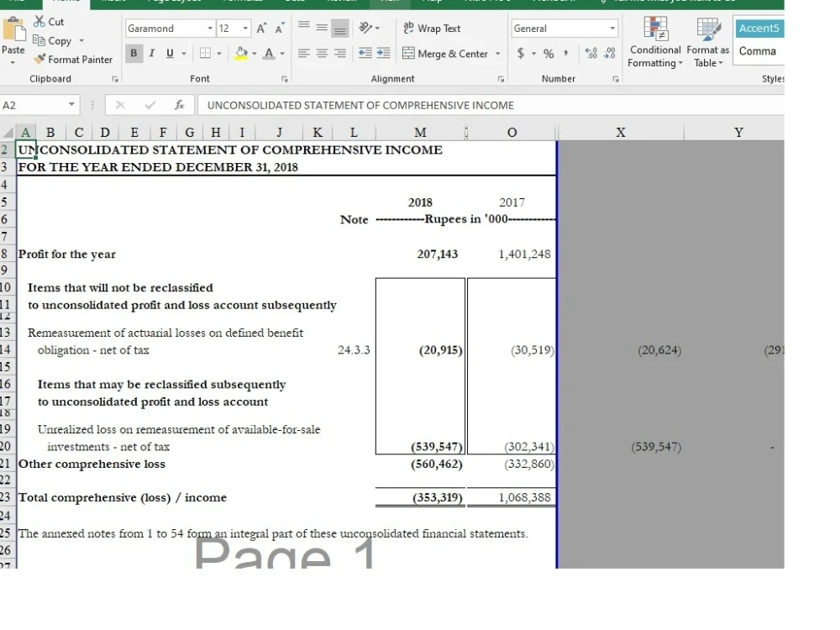Toggle Underline formatting

click(170, 53)
